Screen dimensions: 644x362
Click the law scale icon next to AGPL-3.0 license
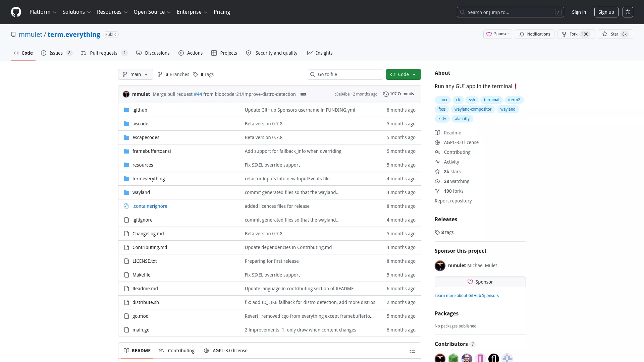pyautogui.click(x=437, y=142)
